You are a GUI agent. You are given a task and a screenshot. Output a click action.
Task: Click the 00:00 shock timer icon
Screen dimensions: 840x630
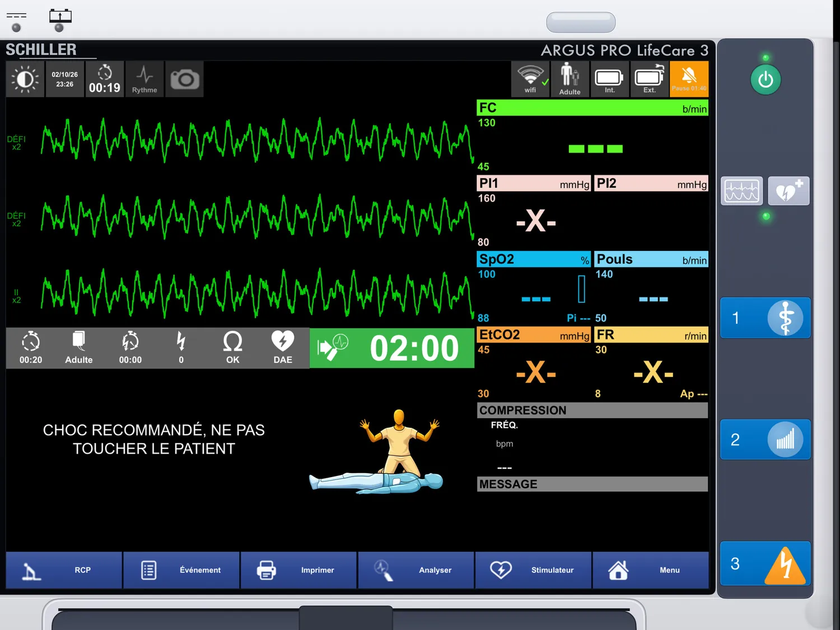coord(130,348)
